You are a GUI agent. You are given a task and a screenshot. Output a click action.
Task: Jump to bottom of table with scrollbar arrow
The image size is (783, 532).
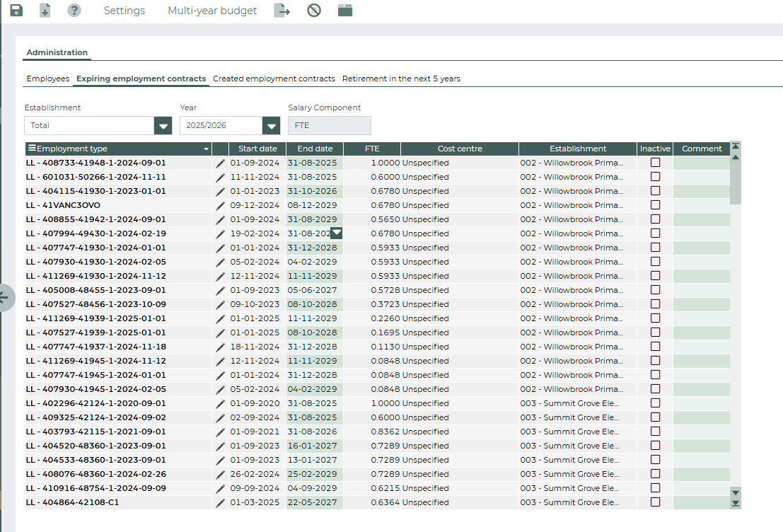coord(735,504)
